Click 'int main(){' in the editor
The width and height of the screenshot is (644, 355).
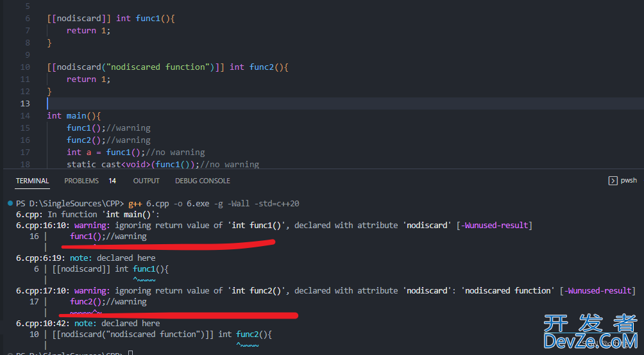(x=74, y=116)
